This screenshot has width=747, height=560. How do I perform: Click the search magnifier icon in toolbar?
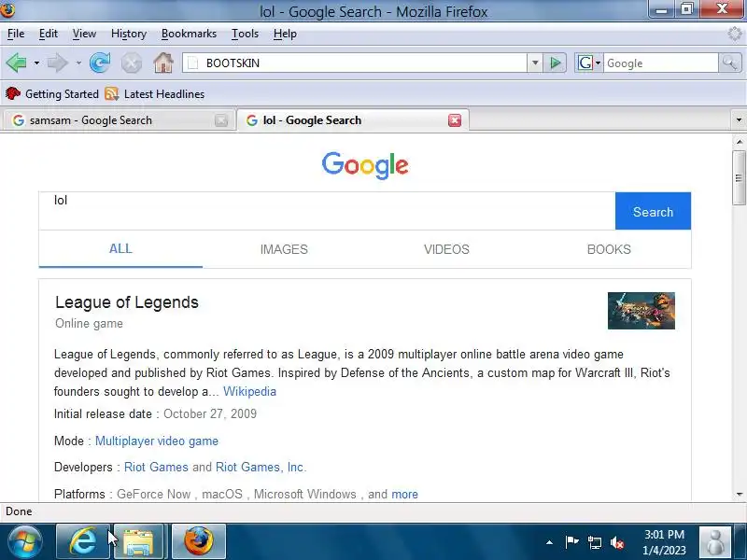click(x=729, y=63)
